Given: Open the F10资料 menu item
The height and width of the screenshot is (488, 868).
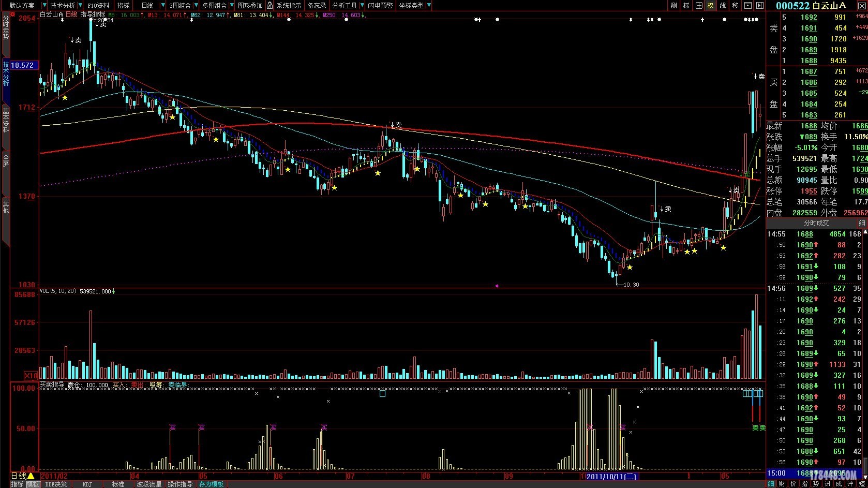Looking at the screenshot, I should 98,5.
